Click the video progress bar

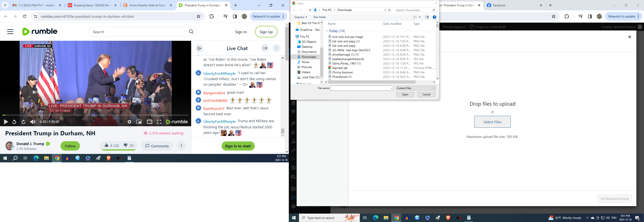95,115
